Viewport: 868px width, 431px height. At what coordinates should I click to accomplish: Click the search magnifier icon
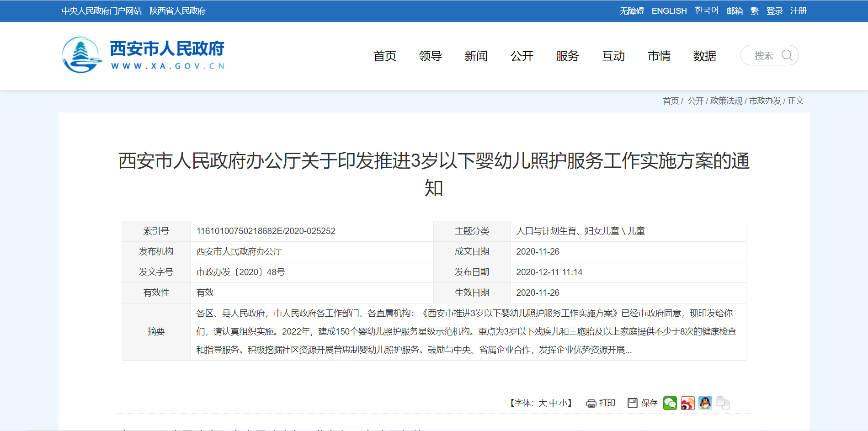pos(787,55)
